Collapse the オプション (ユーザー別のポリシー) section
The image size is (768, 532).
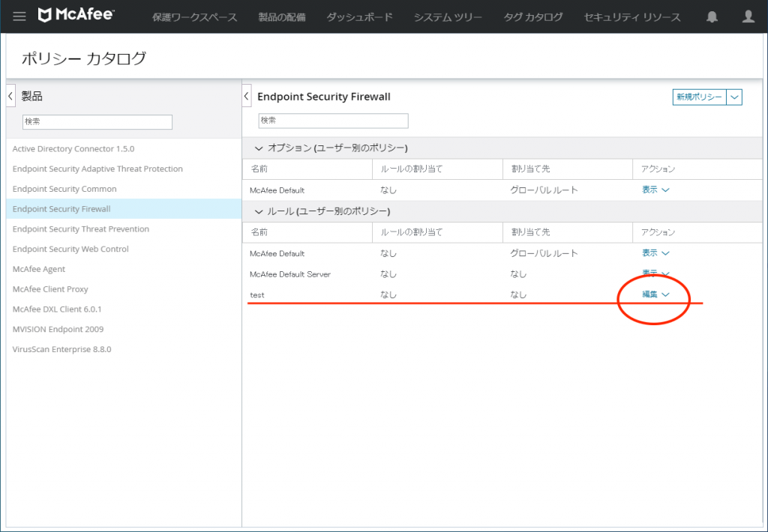tap(259, 148)
